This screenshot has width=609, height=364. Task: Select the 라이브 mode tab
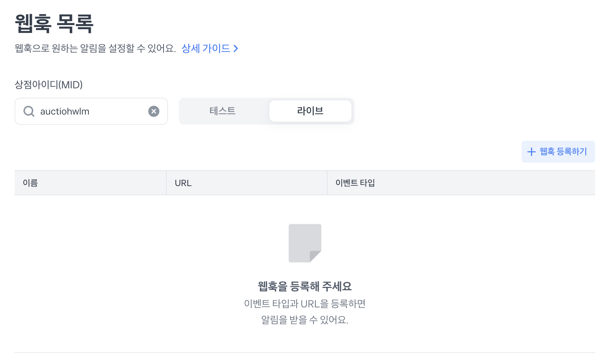(310, 111)
